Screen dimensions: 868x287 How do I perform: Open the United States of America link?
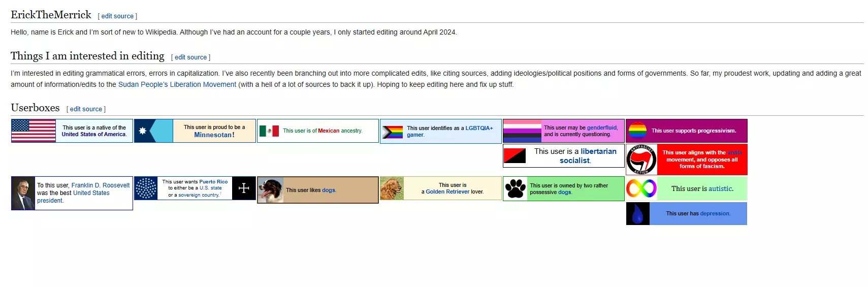click(x=93, y=134)
